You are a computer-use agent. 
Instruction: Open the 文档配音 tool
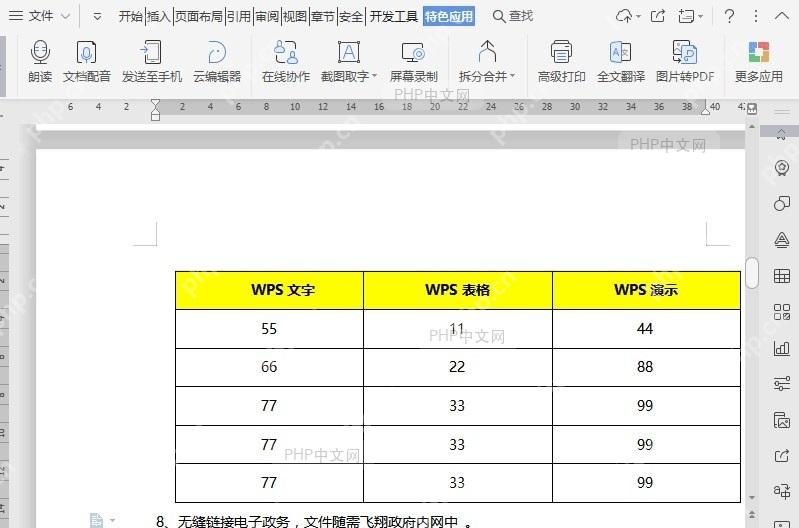click(87, 62)
